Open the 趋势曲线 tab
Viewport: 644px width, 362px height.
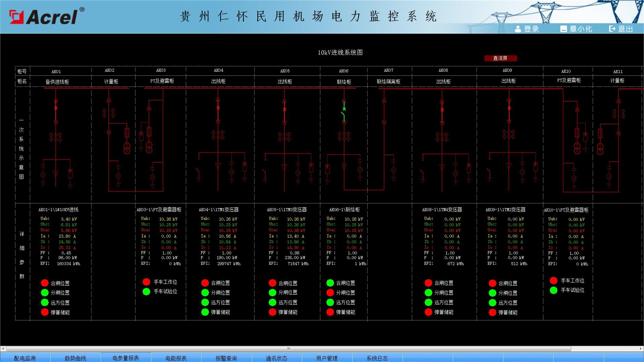[75, 358]
